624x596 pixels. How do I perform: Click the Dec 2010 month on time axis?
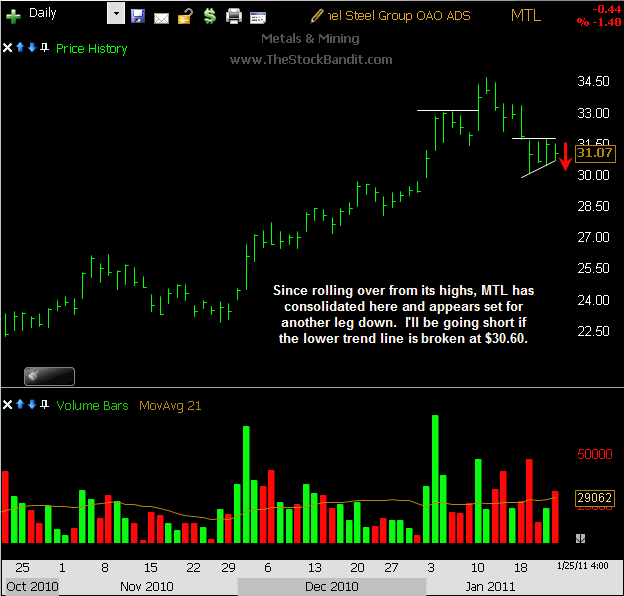(332, 586)
